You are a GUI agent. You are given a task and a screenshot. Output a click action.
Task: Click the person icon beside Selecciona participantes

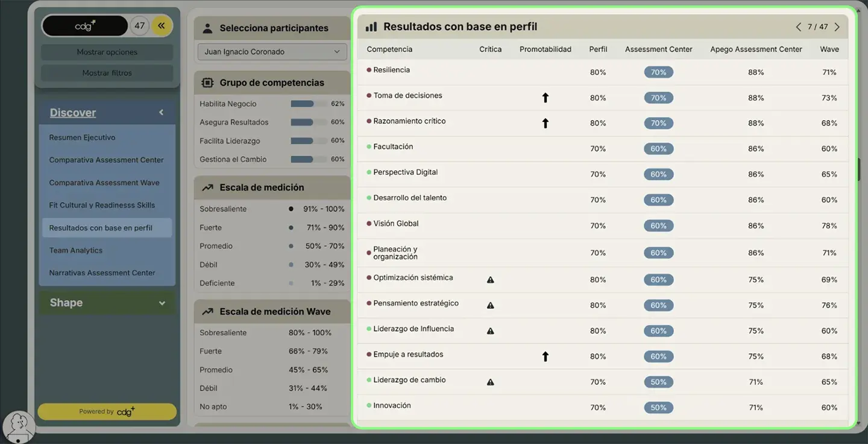207,28
